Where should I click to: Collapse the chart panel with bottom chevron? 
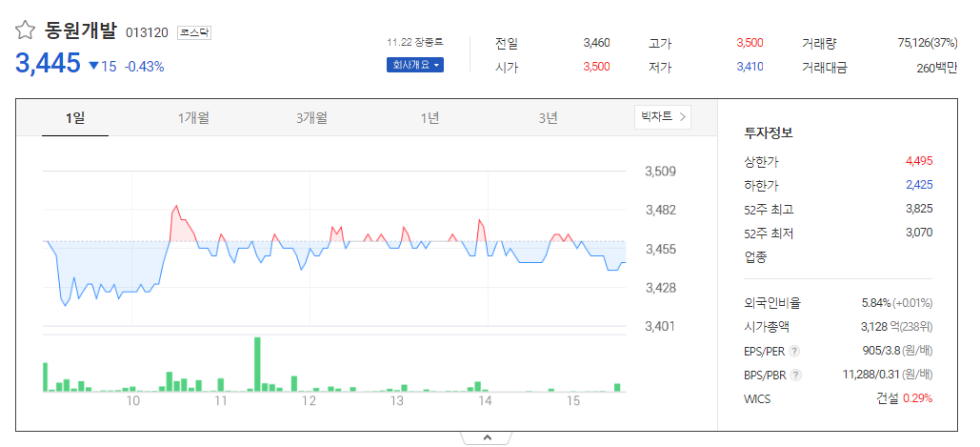488,437
